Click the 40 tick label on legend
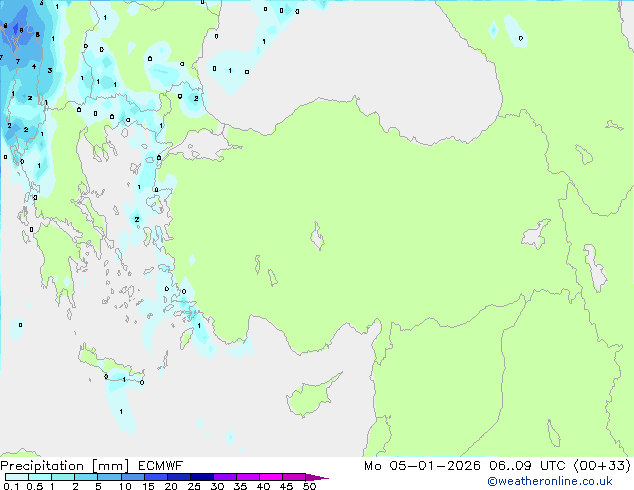The image size is (634, 490). pyautogui.click(x=263, y=487)
